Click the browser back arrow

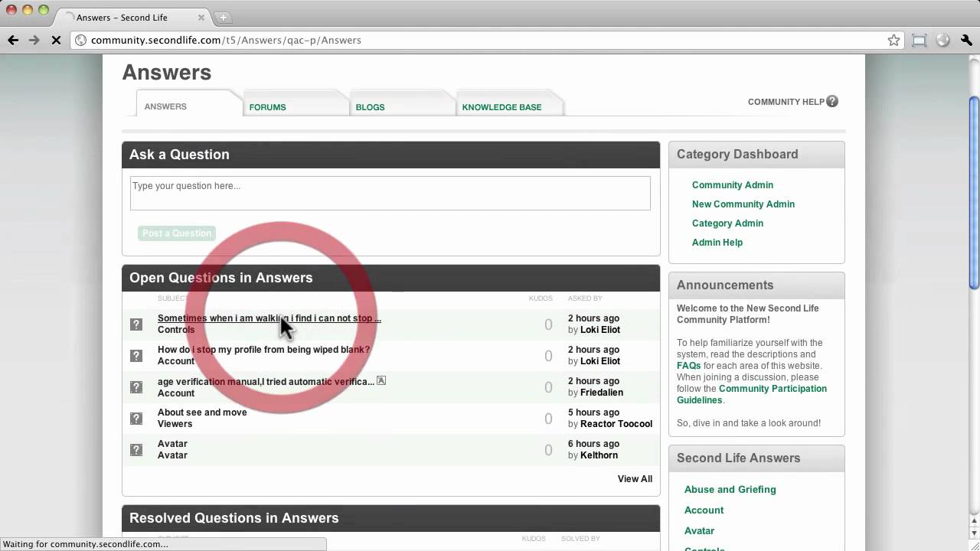(x=13, y=40)
